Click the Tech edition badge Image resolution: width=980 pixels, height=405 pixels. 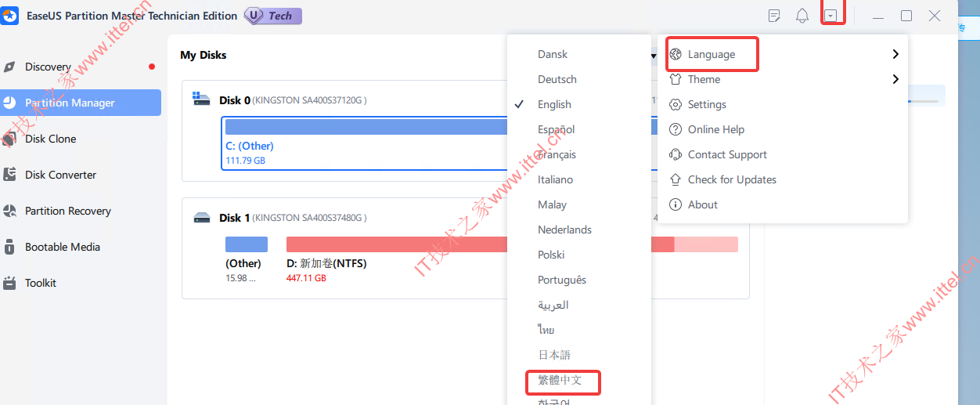tap(272, 16)
